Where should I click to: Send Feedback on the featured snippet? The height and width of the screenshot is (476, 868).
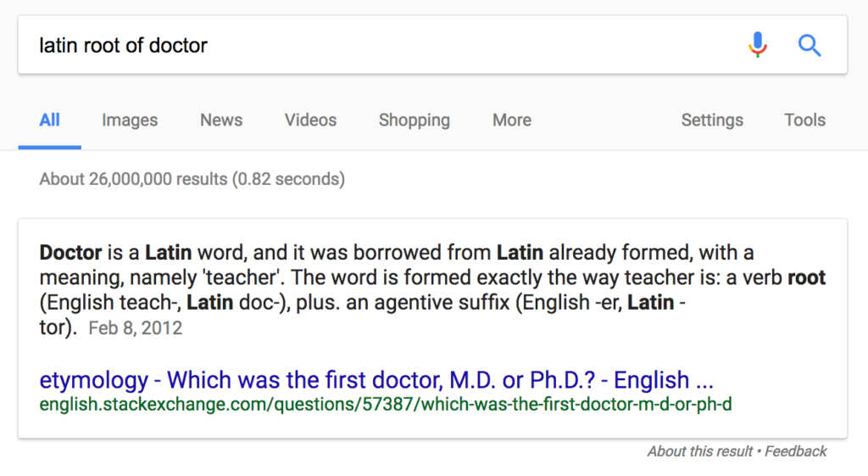coord(796,451)
